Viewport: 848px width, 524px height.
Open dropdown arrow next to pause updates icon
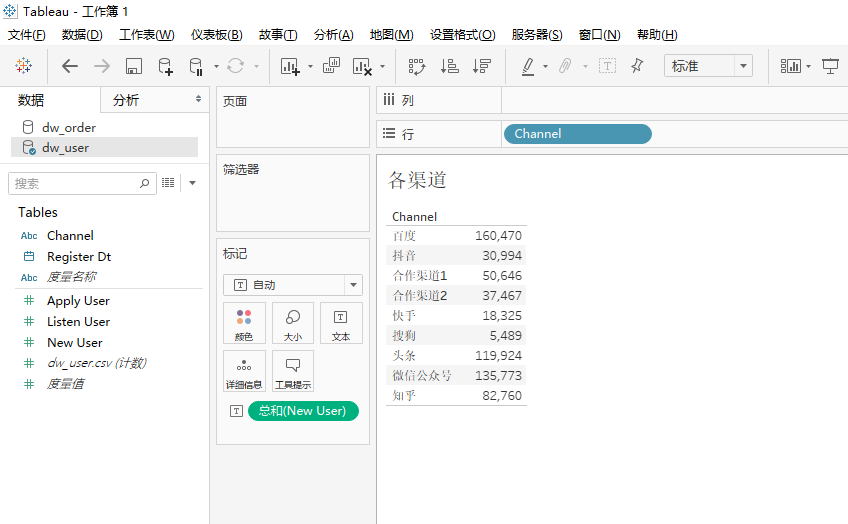pyautogui.click(x=216, y=67)
